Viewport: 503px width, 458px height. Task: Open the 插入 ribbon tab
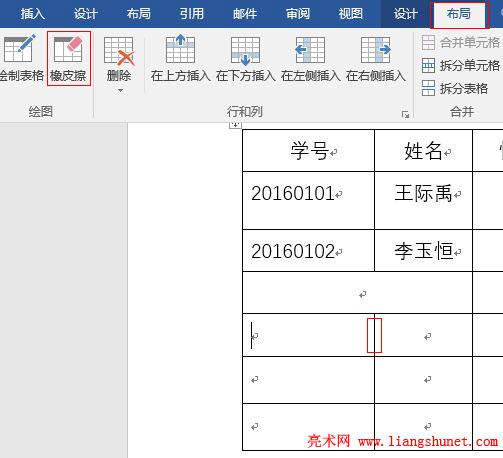[x=32, y=14]
